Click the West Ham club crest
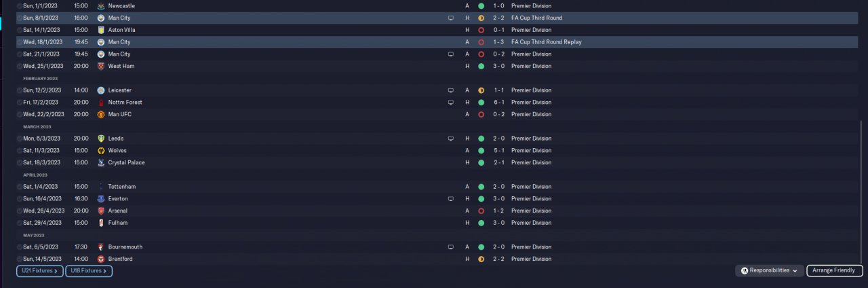The width and height of the screenshot is (868, 288). click(100, 66)
